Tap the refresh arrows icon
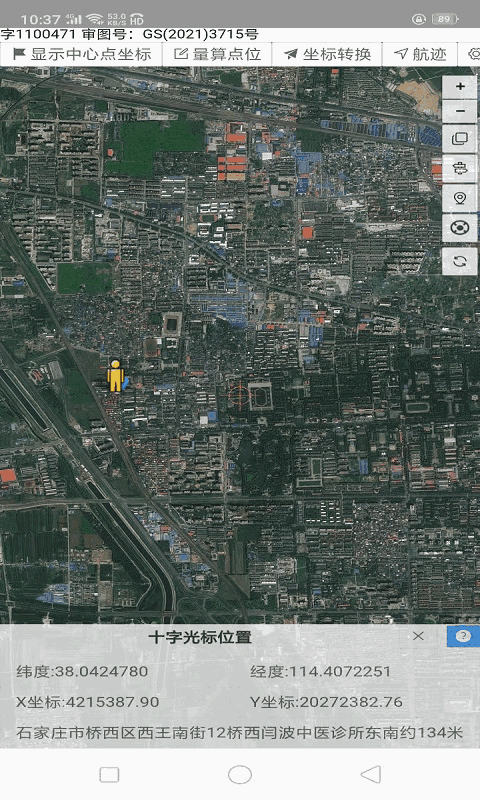480x800 pixels. (x=460, y=262)
